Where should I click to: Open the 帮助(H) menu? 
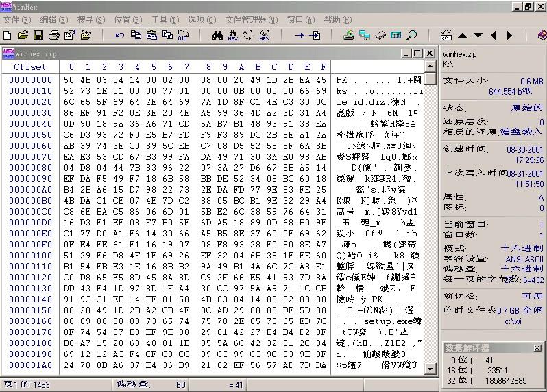[x=338, y=19]
